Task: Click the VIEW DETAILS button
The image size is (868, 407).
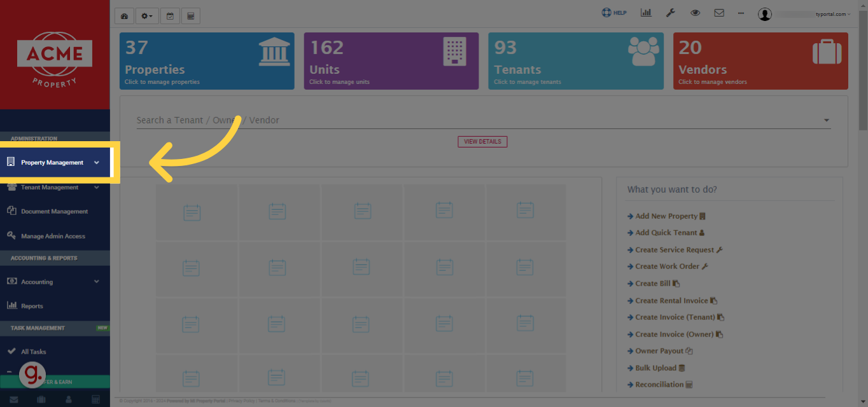Action: coord(482,141)
